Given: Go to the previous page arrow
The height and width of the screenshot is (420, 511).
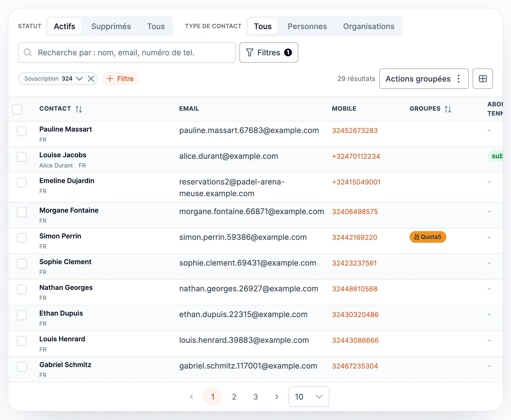Looking at the screenshot, I should 191,397.
